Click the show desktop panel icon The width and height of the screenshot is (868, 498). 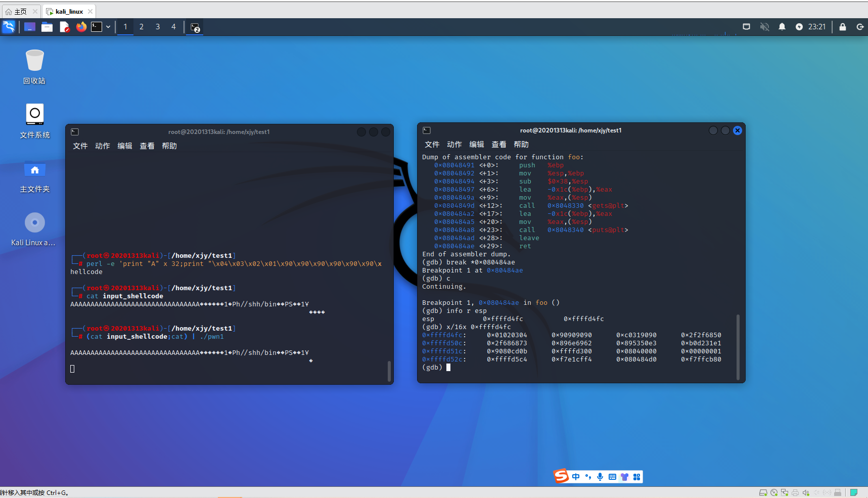pyautogui.click(x=30, y=27)
